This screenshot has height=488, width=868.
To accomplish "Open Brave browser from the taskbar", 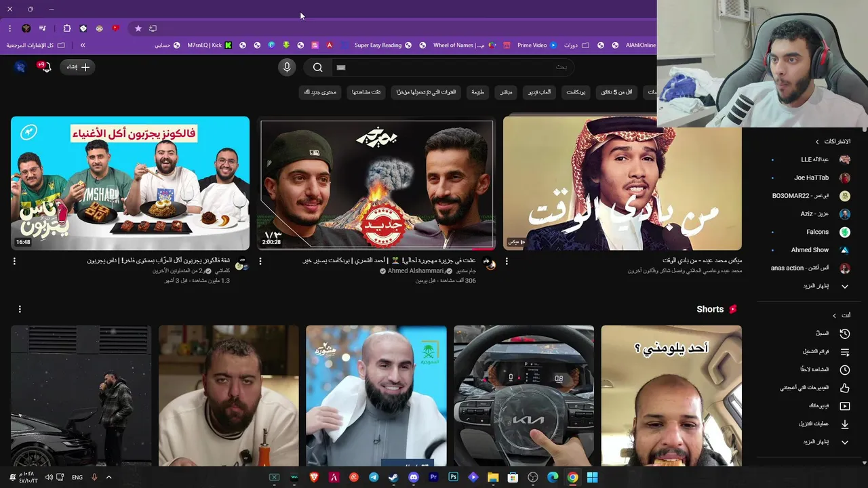I will coord(314,477).
